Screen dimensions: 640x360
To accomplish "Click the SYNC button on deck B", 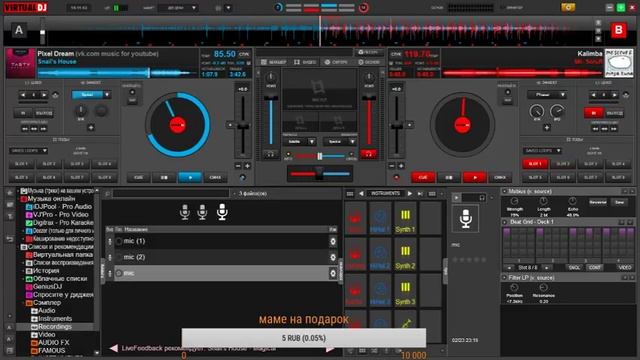I will (x=500, y=178).
